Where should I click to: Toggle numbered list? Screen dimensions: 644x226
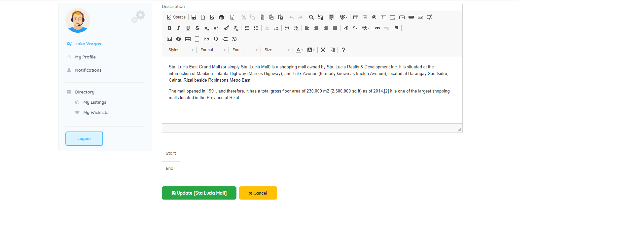[247, 28]
